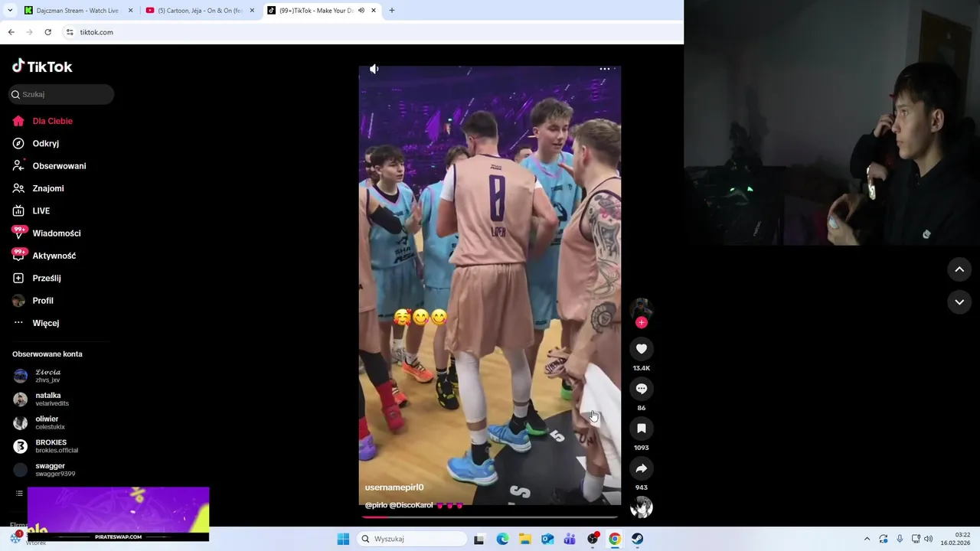Viewport: 980px width, 551px height.
Task: Go back in browser history
Action: click(x=11, y=32)
